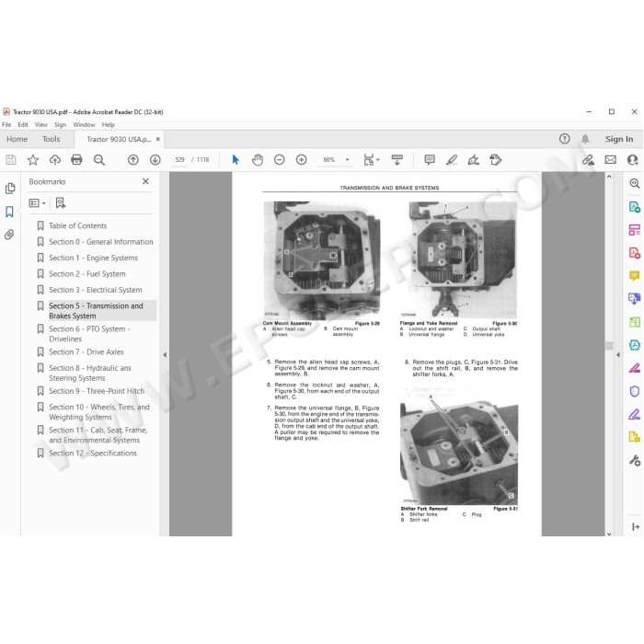Print the document icon
This screenshot has height=644, width=644.
(x=76, y=160)
